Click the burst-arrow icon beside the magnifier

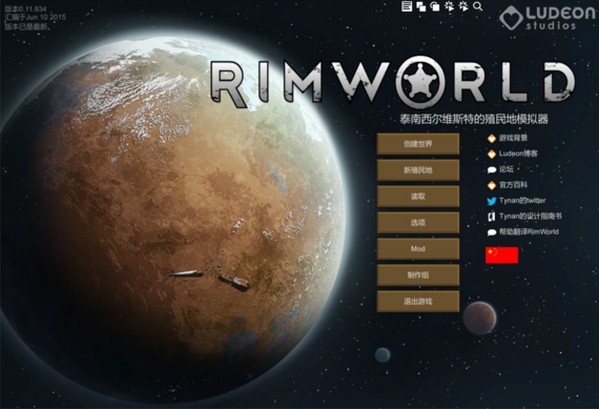pyautogui.click(x=463, y=6)
